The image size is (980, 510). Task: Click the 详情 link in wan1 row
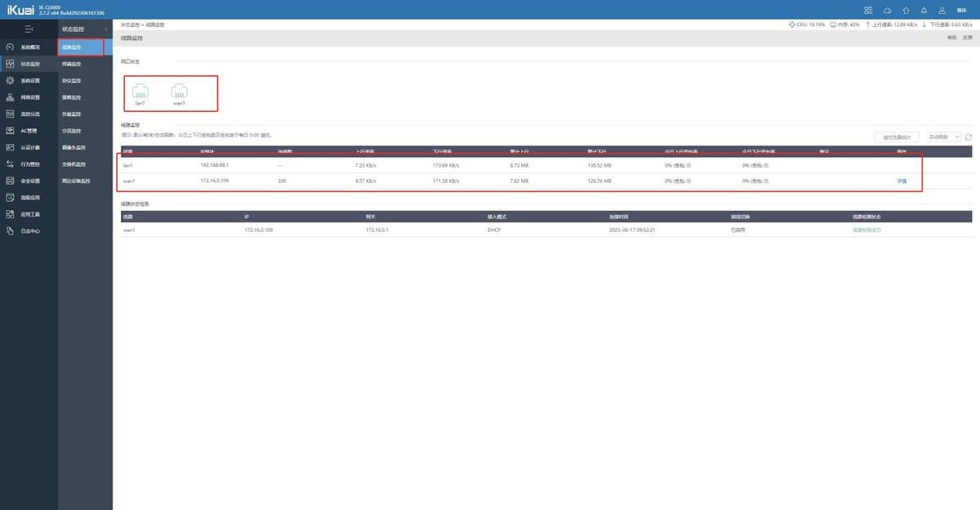point(902,181)
